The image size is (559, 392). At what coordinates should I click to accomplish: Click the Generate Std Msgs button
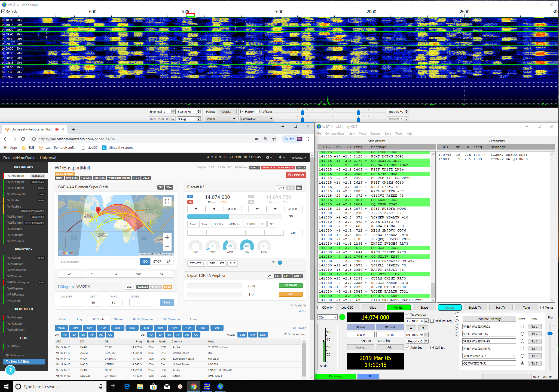tap(489, 319)
